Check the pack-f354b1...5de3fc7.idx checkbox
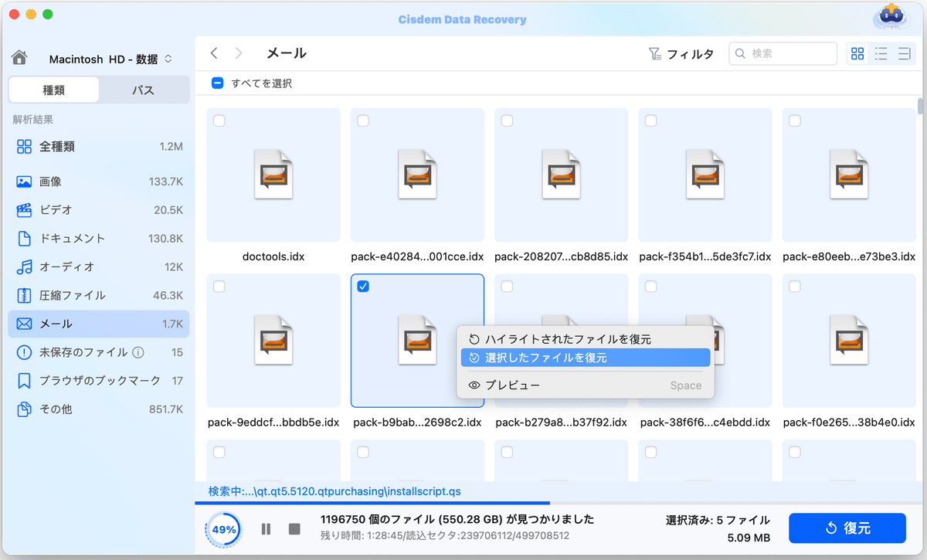927x560 pixels. [x=650, y=120]
